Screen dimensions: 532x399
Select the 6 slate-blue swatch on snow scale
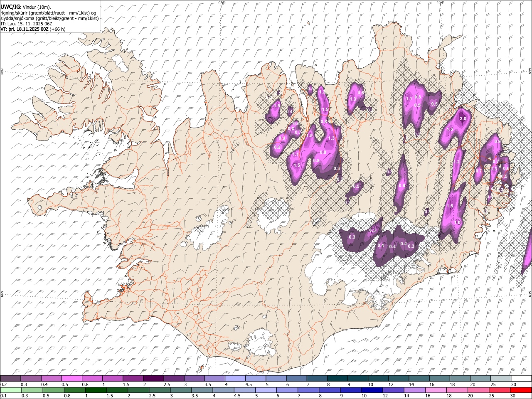tap(296, 378)
